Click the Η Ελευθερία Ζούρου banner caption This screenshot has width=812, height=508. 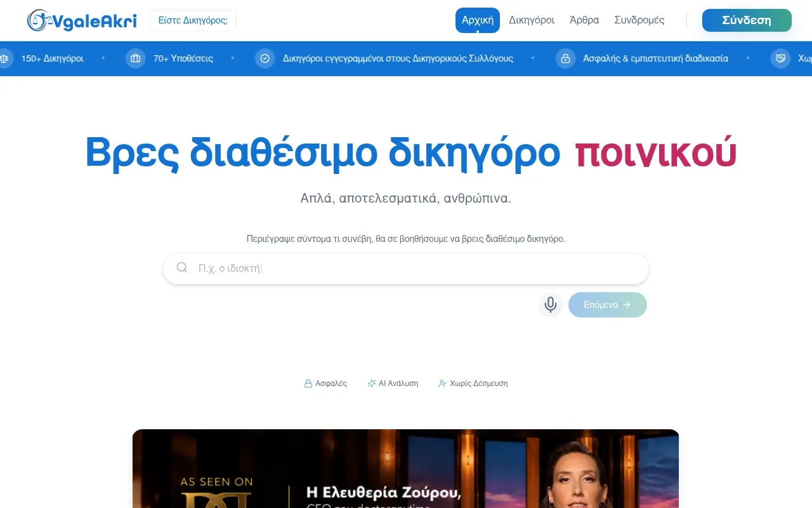[x=384, y=493]
